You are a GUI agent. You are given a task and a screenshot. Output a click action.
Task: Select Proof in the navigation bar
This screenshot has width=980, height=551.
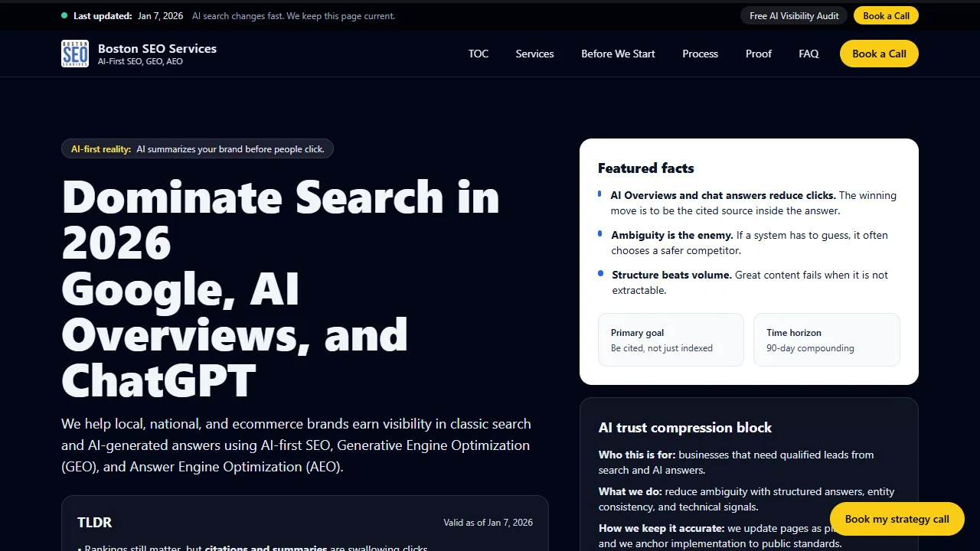758,54
